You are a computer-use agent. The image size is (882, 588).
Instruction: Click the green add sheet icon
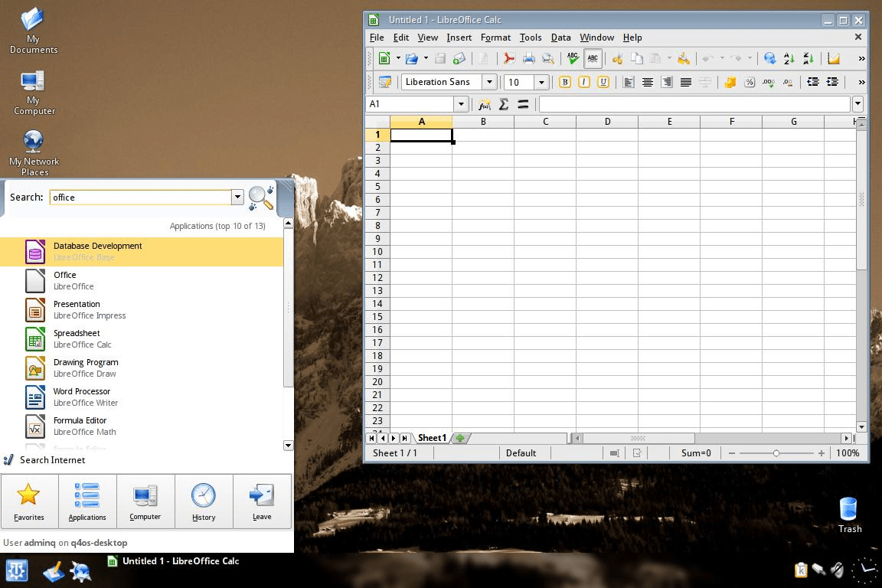coord(460,438)
